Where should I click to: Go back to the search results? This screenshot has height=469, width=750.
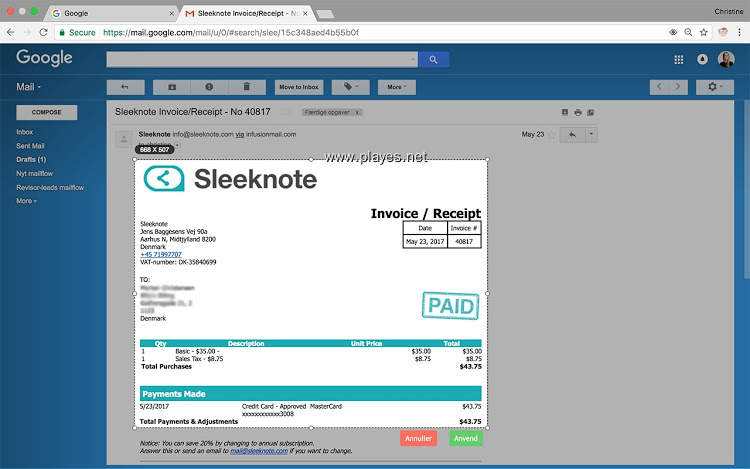[125, 87]
